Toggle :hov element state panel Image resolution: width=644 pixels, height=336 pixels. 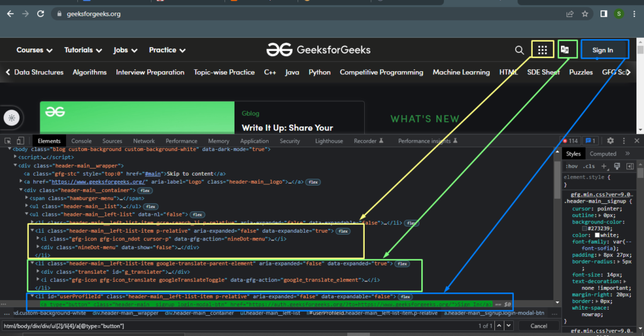point(572,166)
